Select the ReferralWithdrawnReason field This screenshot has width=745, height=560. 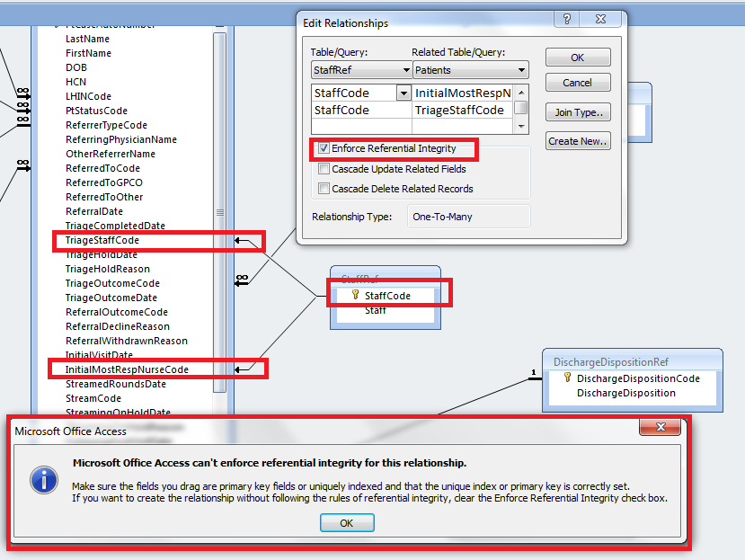[127, 341]
